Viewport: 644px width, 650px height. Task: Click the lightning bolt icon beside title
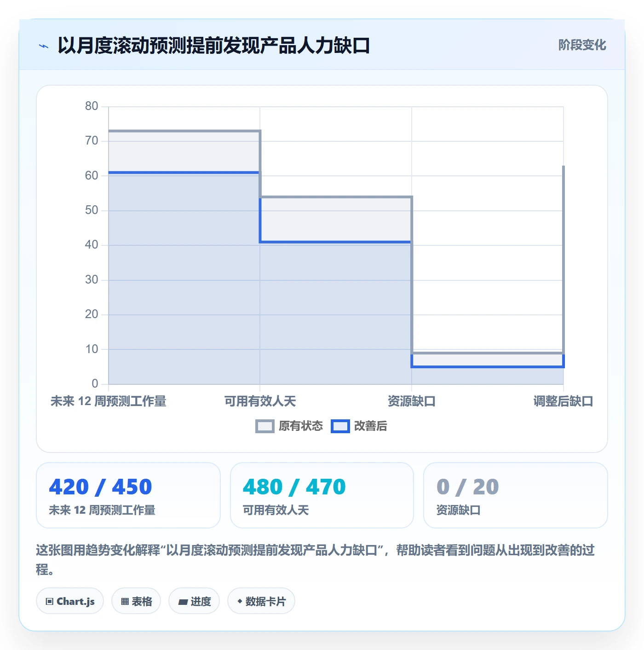44,46
